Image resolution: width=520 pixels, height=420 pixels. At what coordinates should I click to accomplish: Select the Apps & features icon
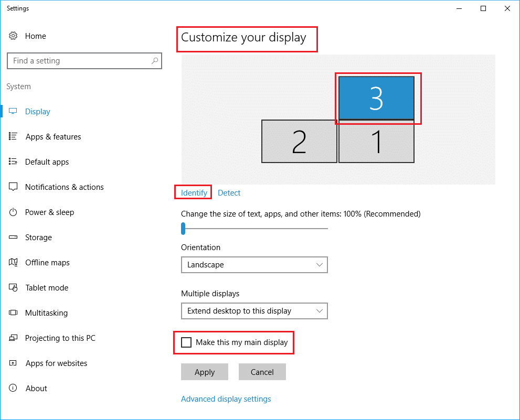(x=13, y=136)
